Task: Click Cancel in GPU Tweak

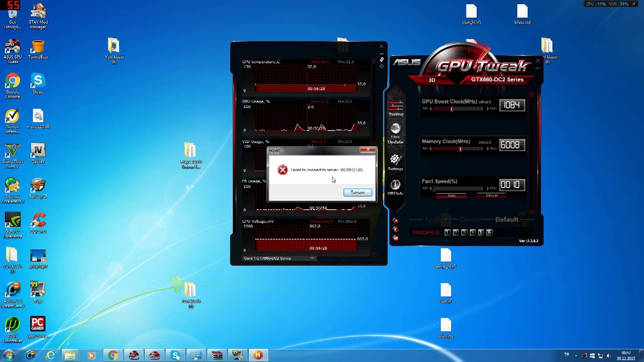Action: [469, 220]
